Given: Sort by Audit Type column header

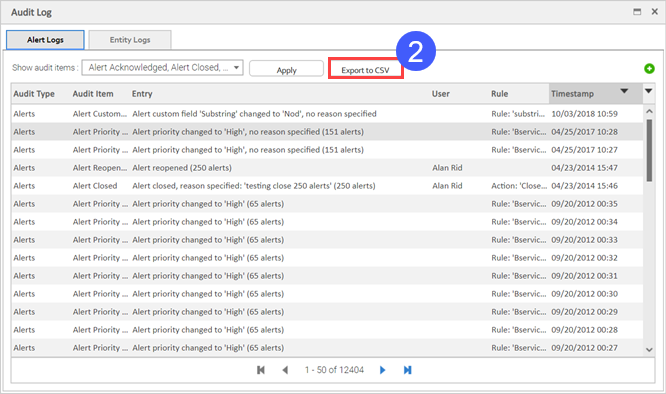Looking at the screenshot, I should click(x=34, y=94).
